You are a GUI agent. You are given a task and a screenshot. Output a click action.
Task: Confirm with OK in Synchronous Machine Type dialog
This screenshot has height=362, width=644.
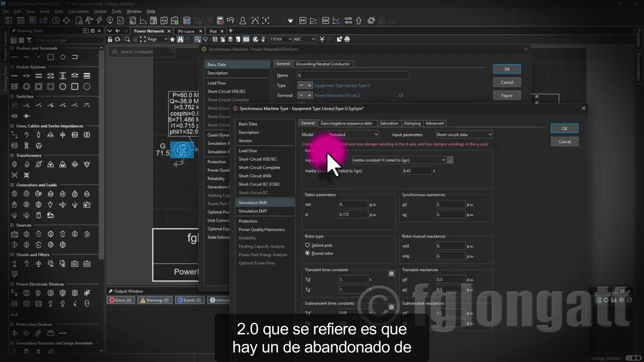click(565, 129)
